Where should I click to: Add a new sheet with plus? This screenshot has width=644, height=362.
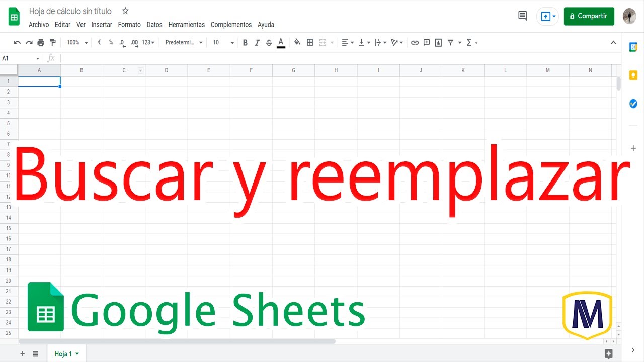click(x=22, y=354)
